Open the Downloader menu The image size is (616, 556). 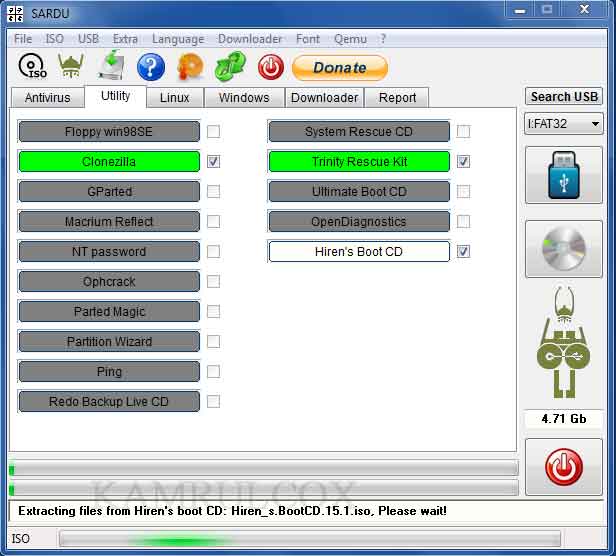click(250, 39)
